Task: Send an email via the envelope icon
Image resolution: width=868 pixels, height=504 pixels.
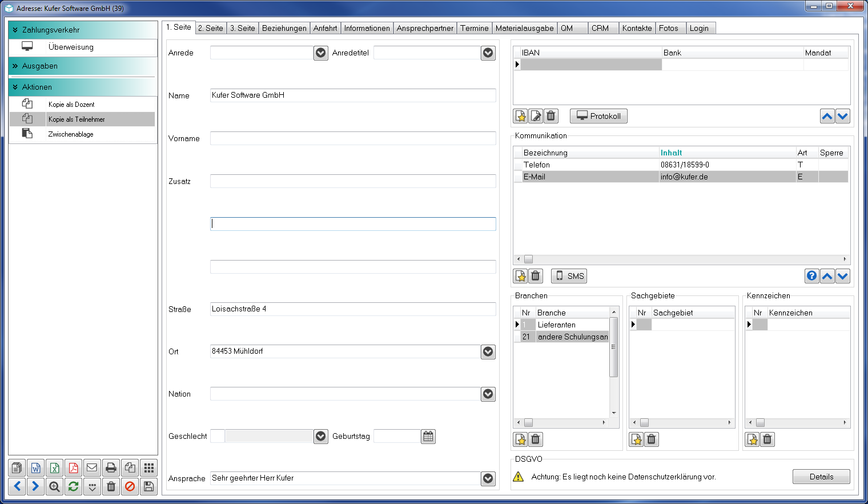Action: point(92,468)
